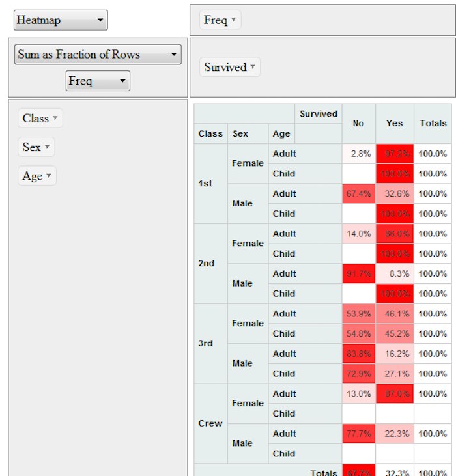Open the Heatmap renderer dropdown
Viewport: 456px width, 476px height.
[60, 20]
